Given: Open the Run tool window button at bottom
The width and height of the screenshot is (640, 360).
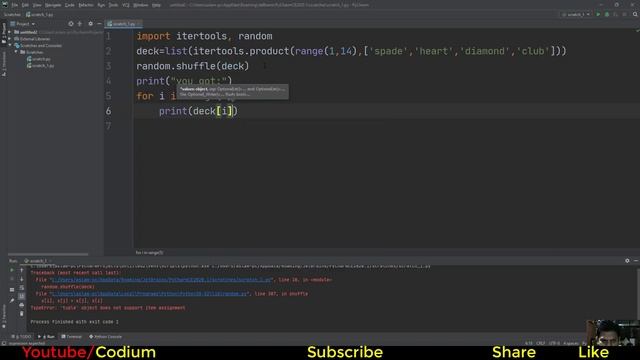Looking at the screenshot, I should 47,337.
